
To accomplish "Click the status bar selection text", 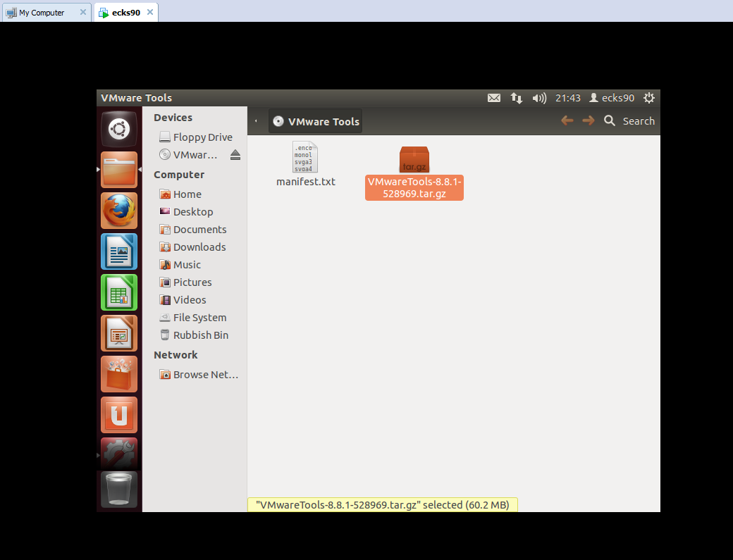I will 383,505.
